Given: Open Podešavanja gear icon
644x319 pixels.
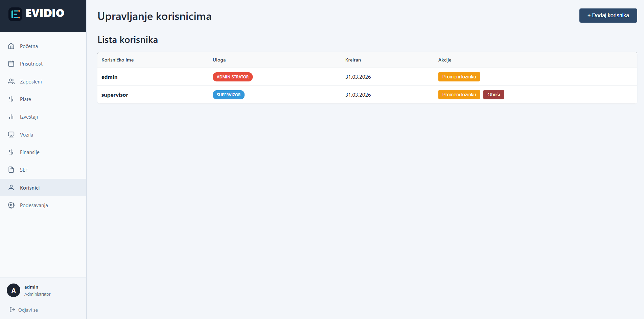Looking at the screenshot, I should 11,205.
